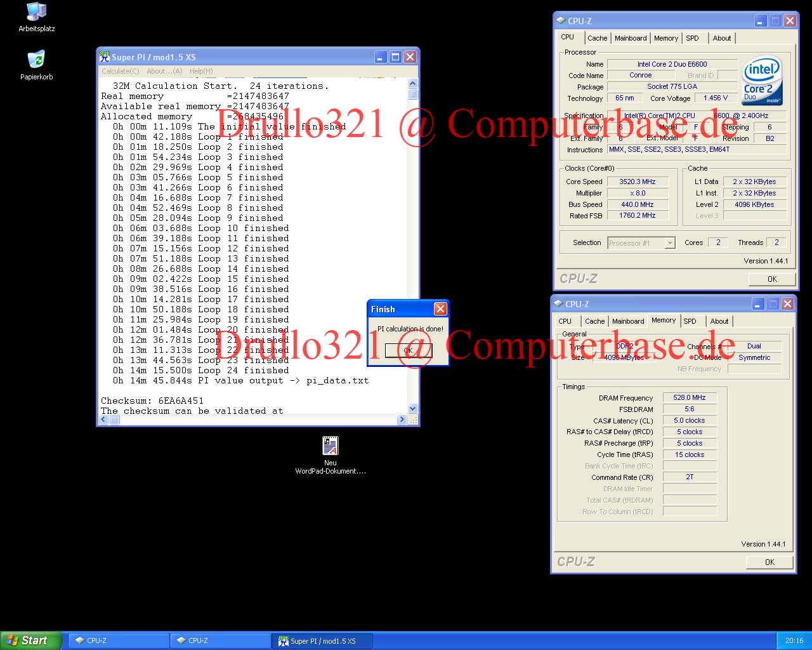Close the Finish dialog
The height and width of the screenshot is (650, 812).
[x=440, y=309]
